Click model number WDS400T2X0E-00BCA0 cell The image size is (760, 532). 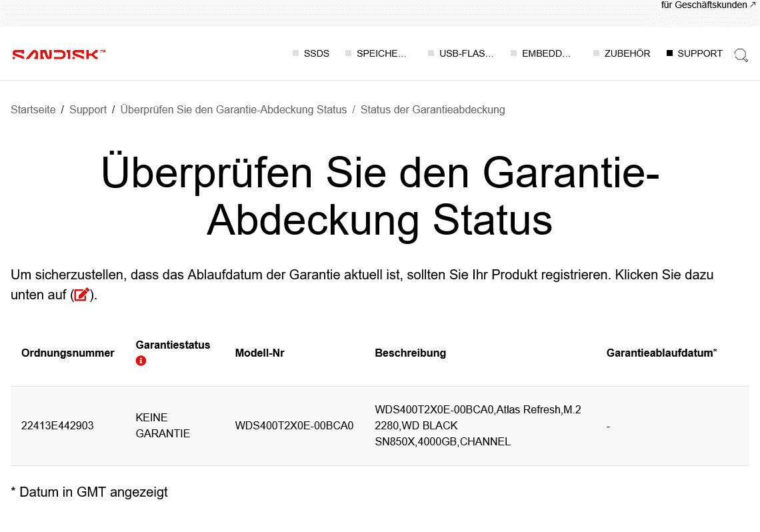coord(294,425)
